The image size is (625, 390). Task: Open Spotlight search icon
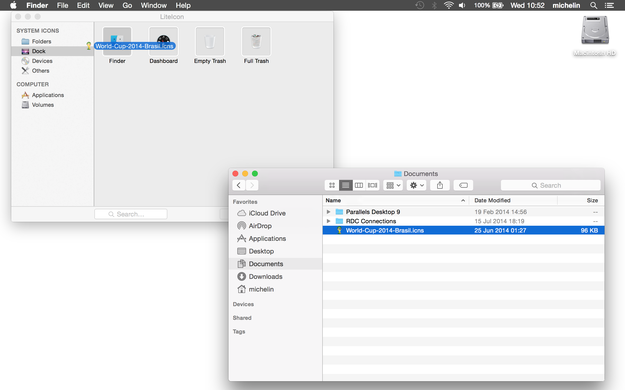click(x=594, y=5)
